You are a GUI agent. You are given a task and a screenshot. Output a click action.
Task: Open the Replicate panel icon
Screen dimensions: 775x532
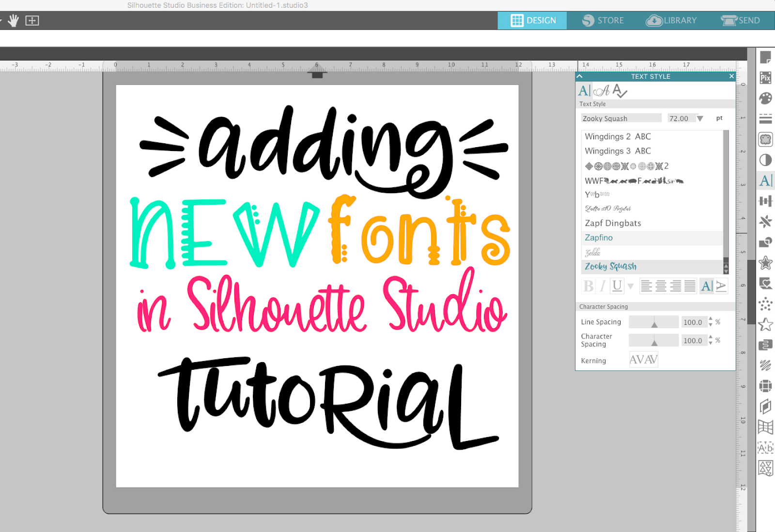[765, 222]
